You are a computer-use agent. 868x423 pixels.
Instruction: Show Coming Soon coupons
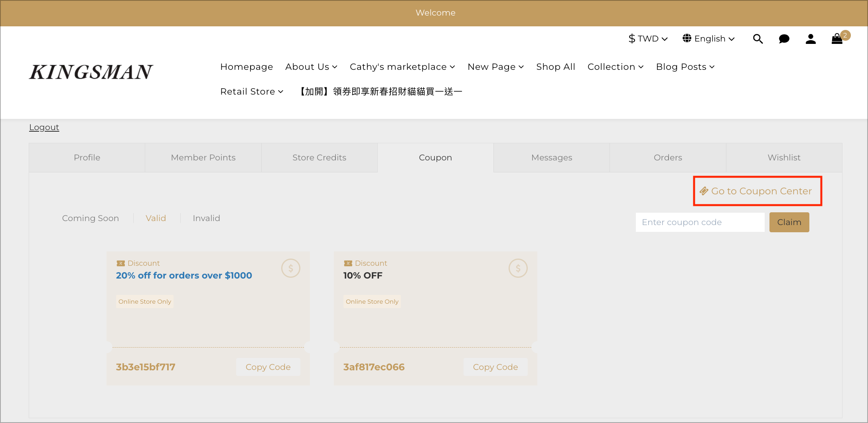point(91,218)
